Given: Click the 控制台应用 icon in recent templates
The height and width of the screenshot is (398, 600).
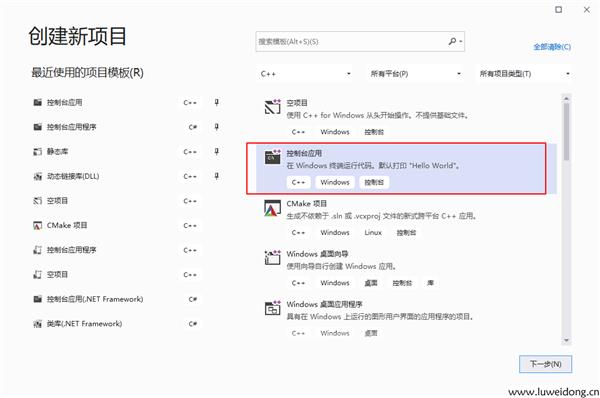Looking at the screenshot, I should point(38,103).
